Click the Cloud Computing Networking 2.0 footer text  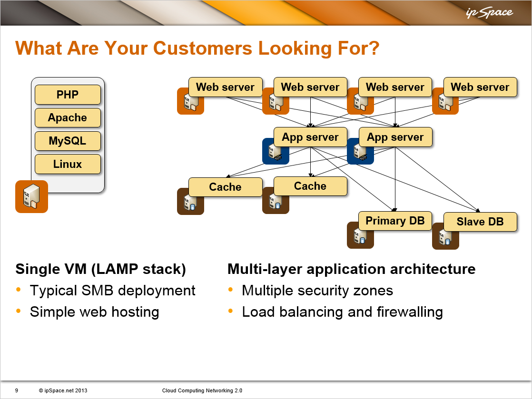(202, 390)
